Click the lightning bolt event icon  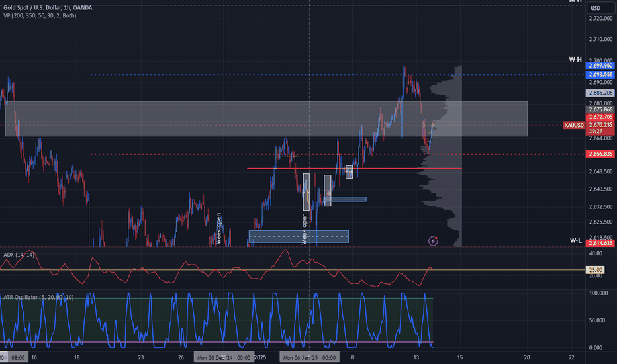[433, 241]
